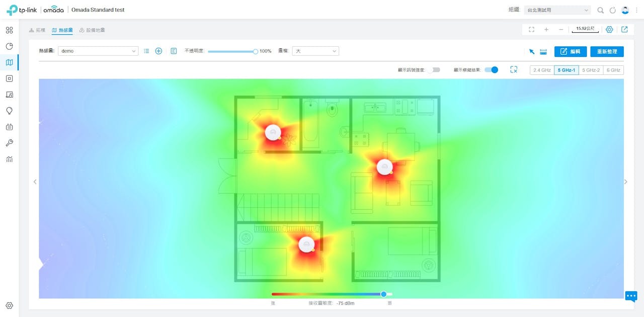Click the 重新整理 refresh button
The width and height of the screenshot is (644, 317).
point(607,51)
